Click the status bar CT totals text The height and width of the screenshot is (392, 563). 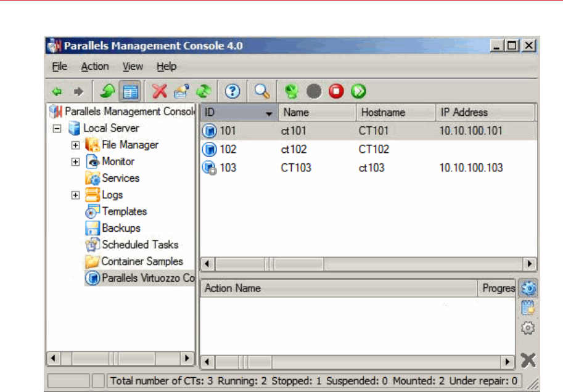313,380
